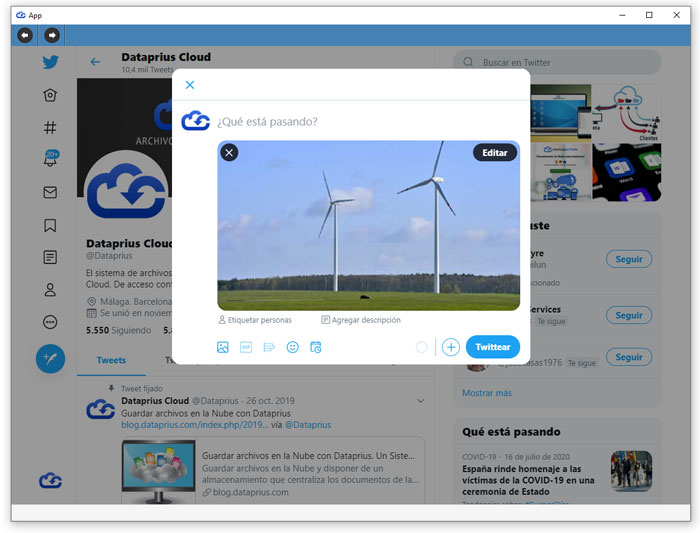The height and width of the screenshot is (533, 700).
Task: Open Messages envelope icon
Action: [50, 192]
